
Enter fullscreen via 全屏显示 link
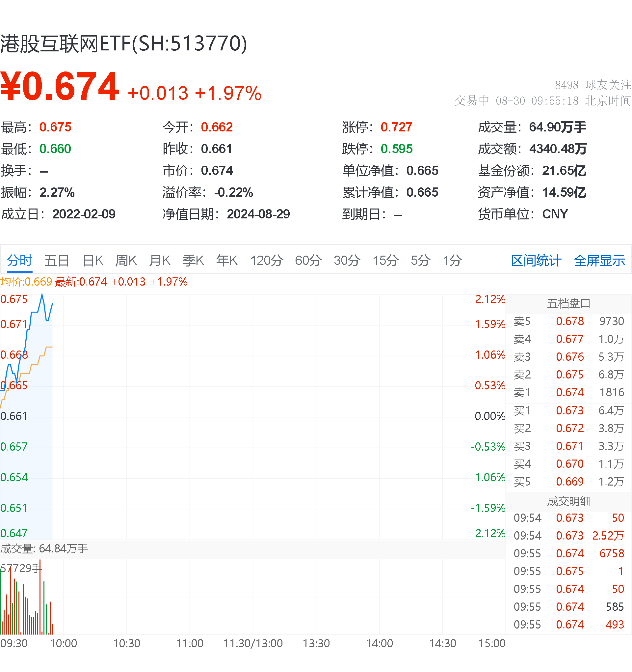[x=599, y=261]
